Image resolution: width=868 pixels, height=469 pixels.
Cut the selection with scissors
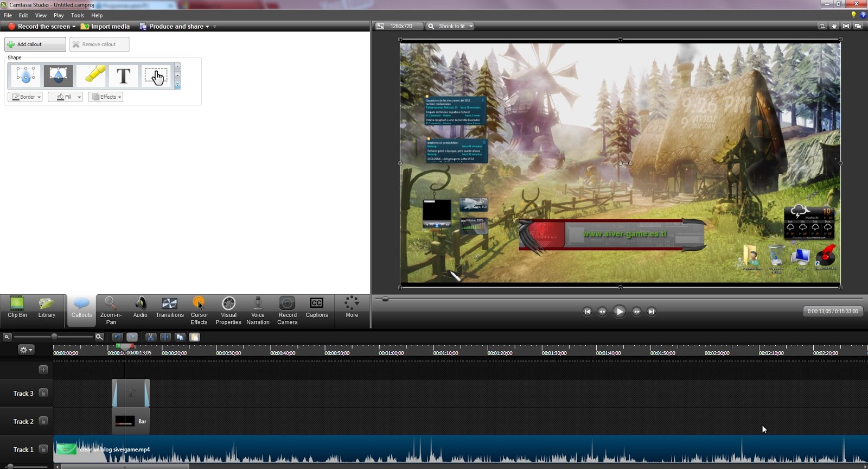151,337
